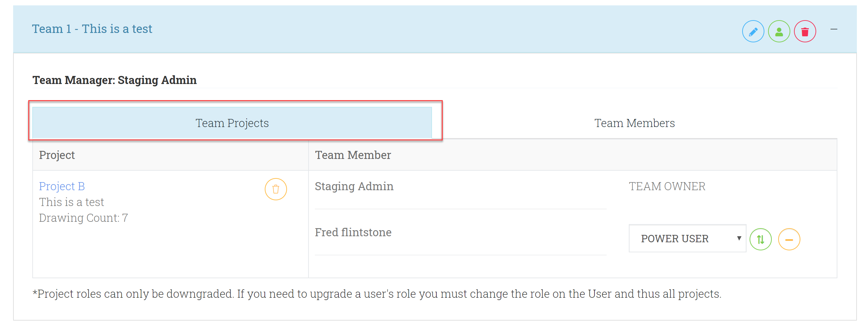The image size is (868, 333).
Task: Open the Project B link
Action: [x=62, y=186]
